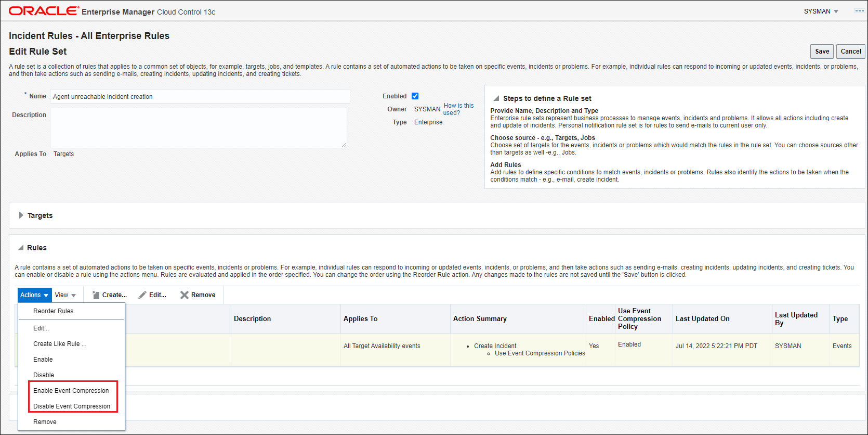Choose Disable Event Compression

tap(72, 406)
